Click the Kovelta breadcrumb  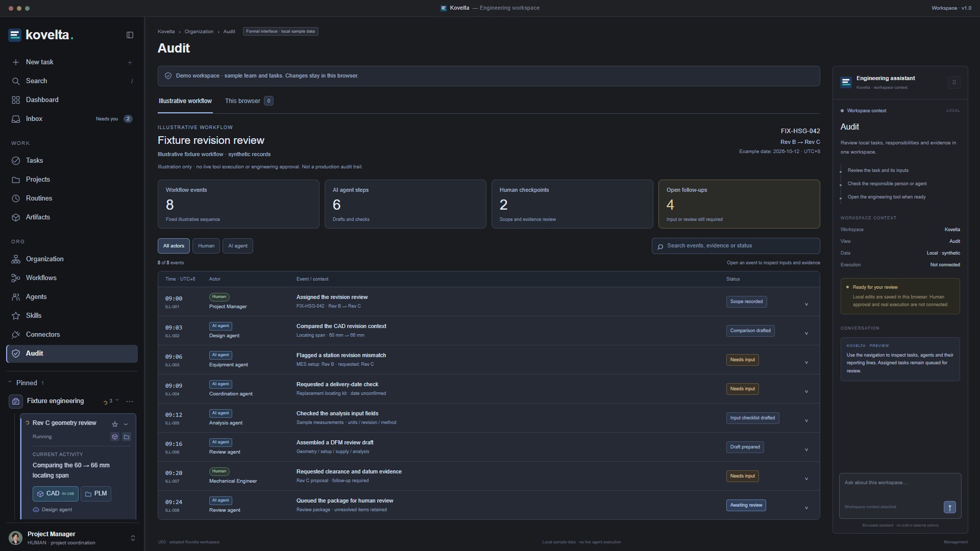(166, 32)
